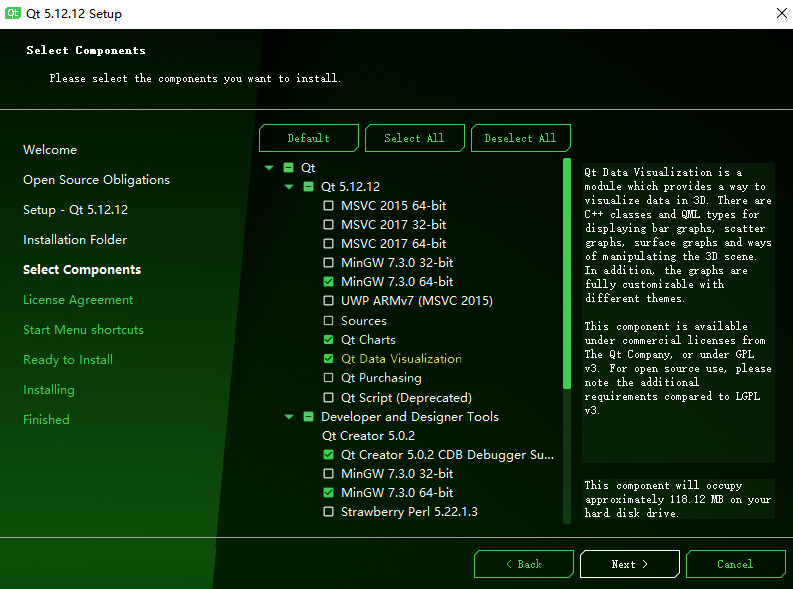Viewport: 793px width, 589px height.
Task: Click the Start Menu shortcuts step
Action: 83,330
